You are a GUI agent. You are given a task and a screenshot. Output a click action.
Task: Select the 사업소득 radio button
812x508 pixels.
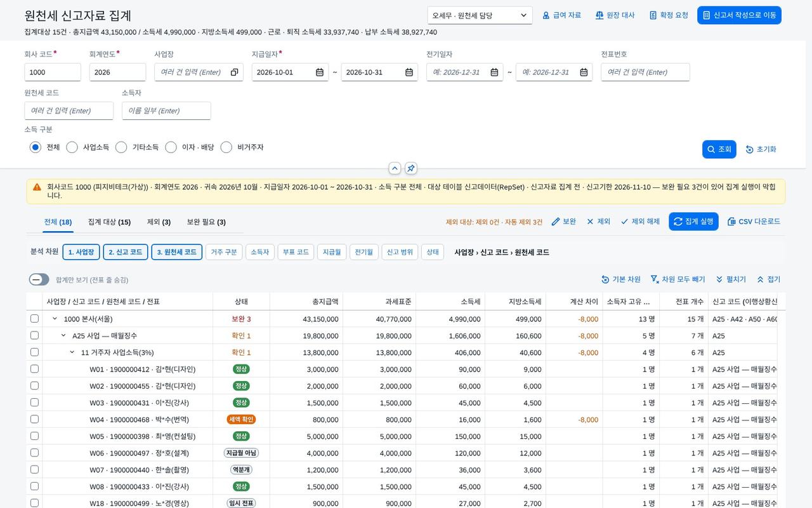click(72, 147)
